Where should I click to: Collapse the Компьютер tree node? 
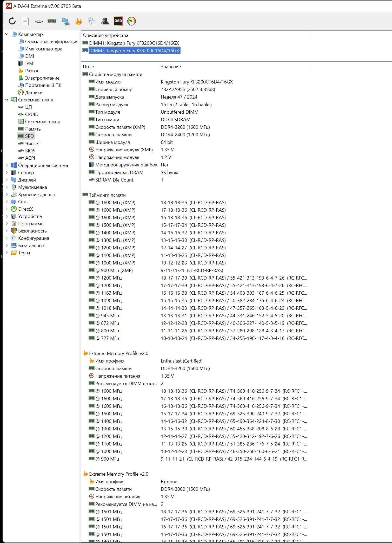[x=7, y=34]
